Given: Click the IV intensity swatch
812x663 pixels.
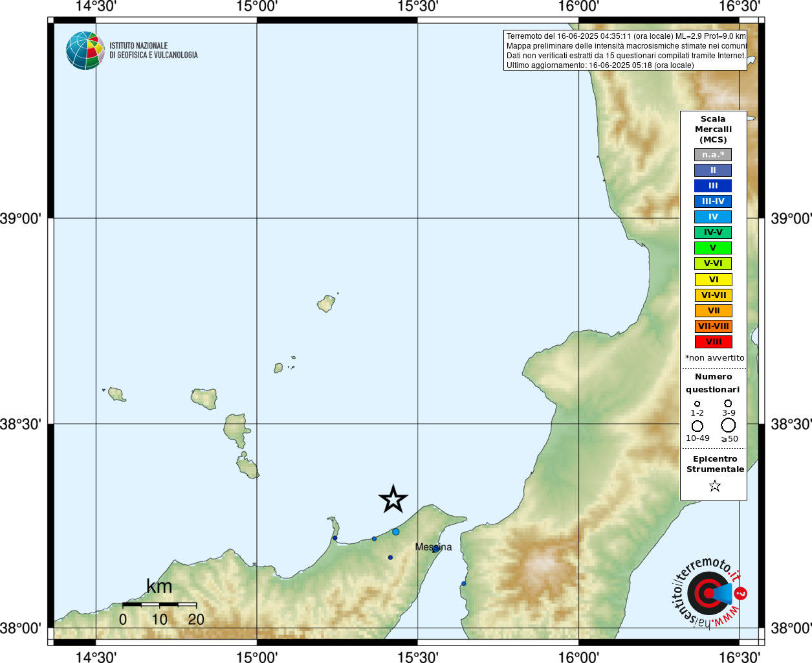Looking at the screenshot, I should [713, 217].
